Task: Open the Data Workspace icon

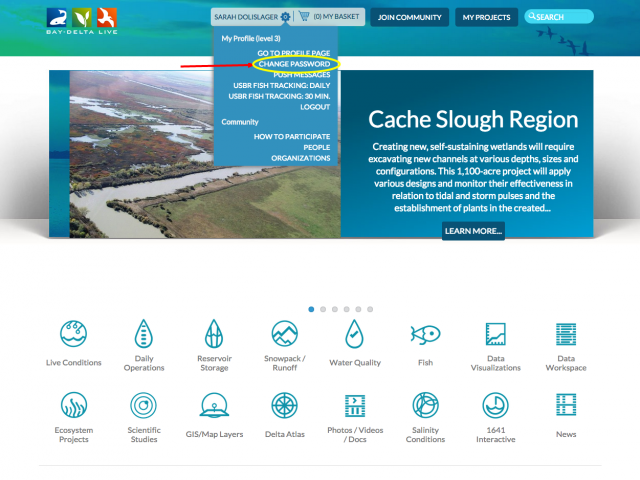Action: 566,334
